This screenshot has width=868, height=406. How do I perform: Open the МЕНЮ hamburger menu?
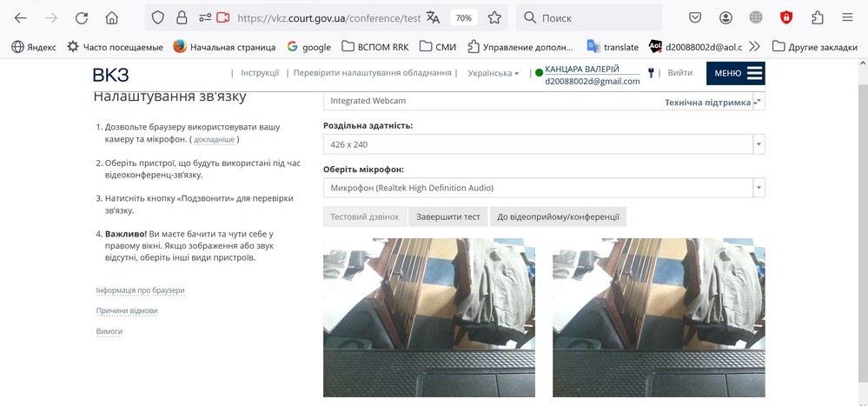click(x=736, y=73)
